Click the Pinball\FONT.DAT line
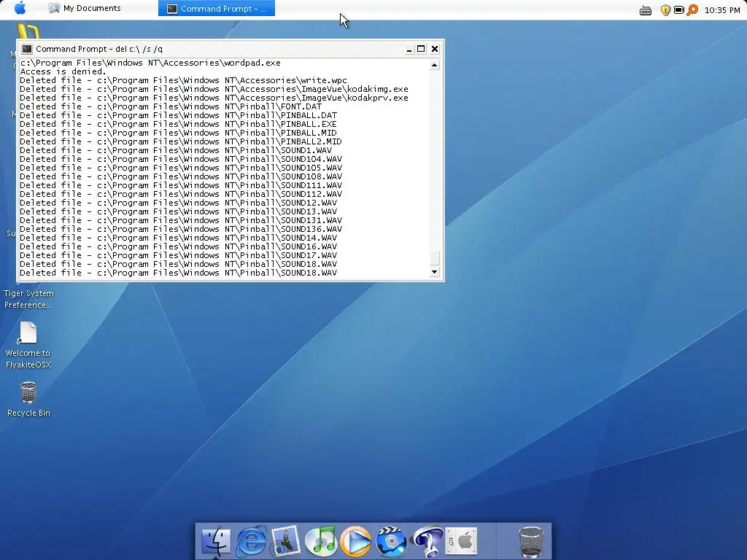The image size is (747, 560). click(171, 106)
